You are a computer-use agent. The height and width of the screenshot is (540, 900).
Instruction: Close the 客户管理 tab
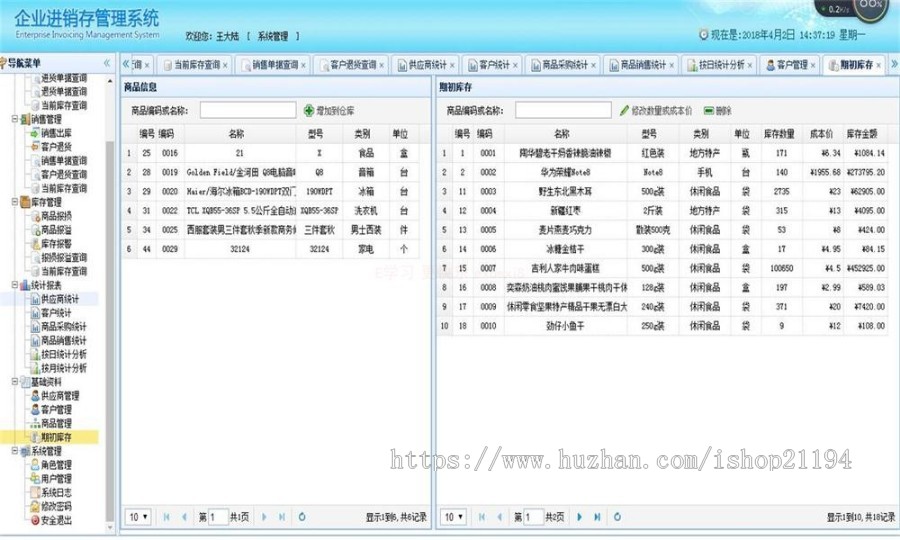[813, 65]
